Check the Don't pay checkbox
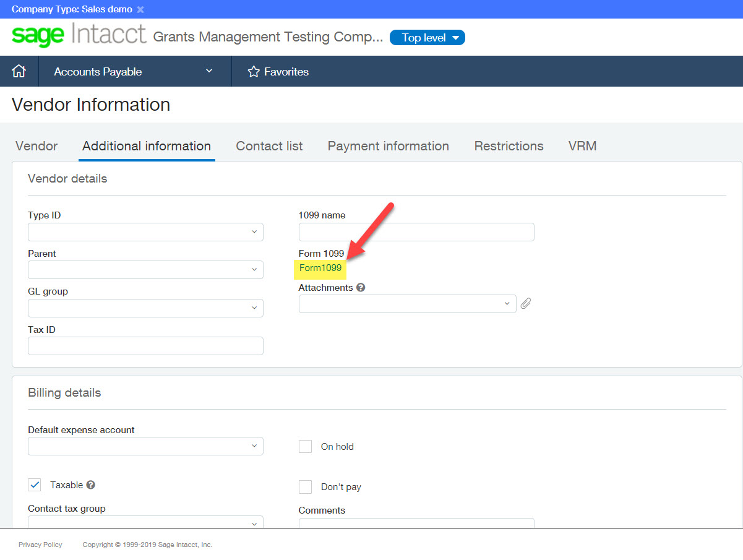743x560 pixels. (x=305, y=487)
